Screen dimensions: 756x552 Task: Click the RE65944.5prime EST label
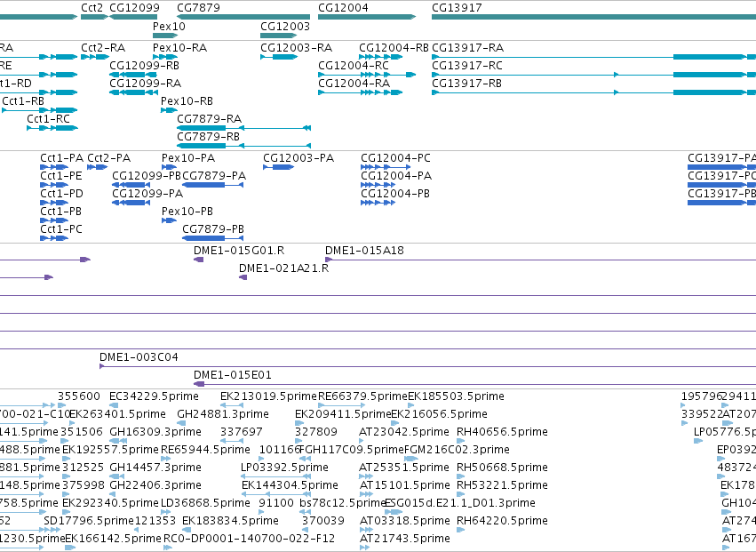205,450
